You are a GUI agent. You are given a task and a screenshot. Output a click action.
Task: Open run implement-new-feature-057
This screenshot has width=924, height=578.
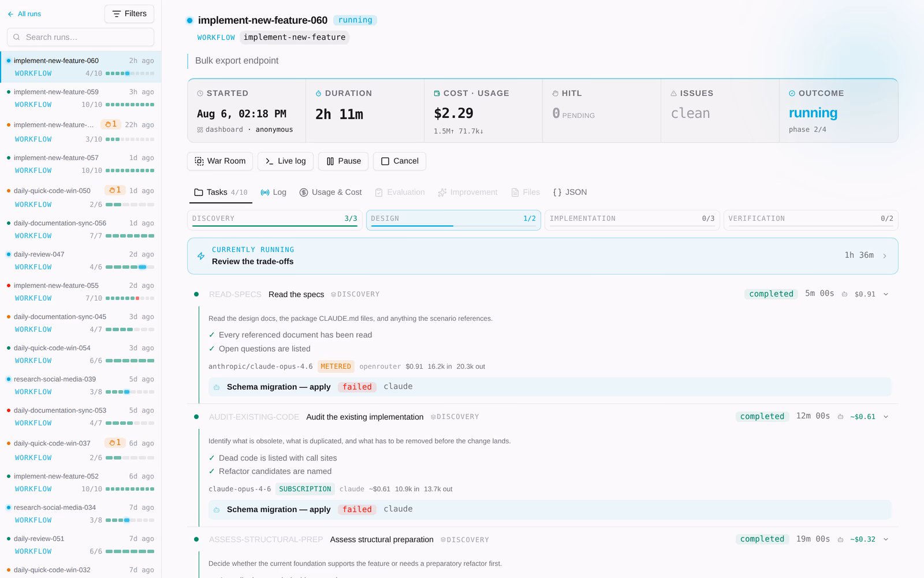point(80,164)
